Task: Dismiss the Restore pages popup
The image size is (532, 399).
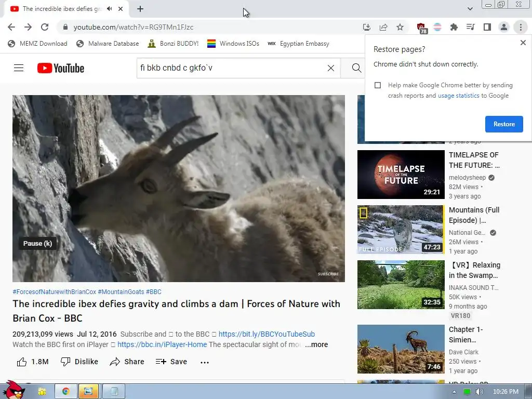Action: [523, 43]
